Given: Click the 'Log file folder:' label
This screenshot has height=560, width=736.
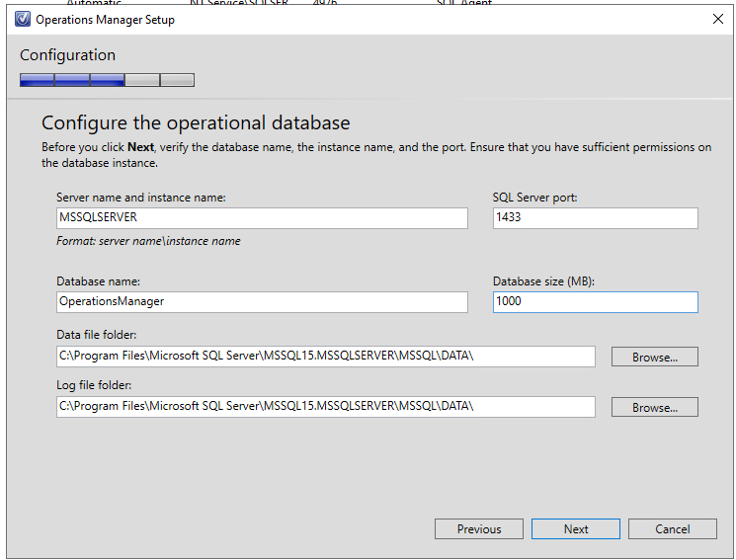Looking at the screenshot, I should coord(94,385).
